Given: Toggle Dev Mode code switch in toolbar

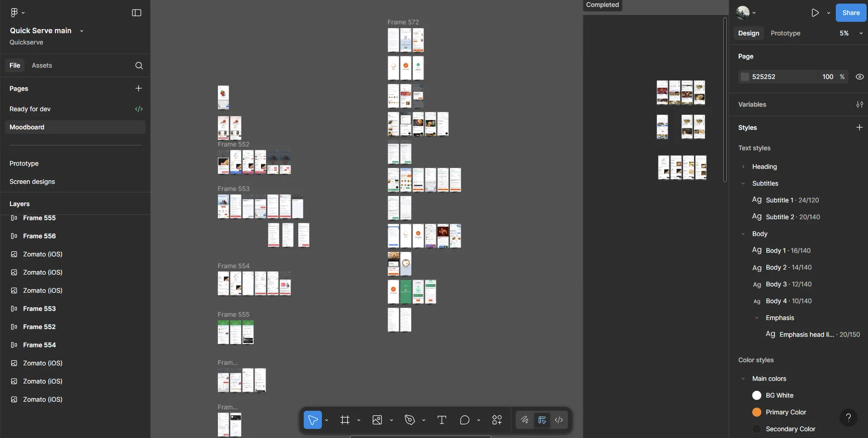Looking at the screenshot, I should 559,420.
